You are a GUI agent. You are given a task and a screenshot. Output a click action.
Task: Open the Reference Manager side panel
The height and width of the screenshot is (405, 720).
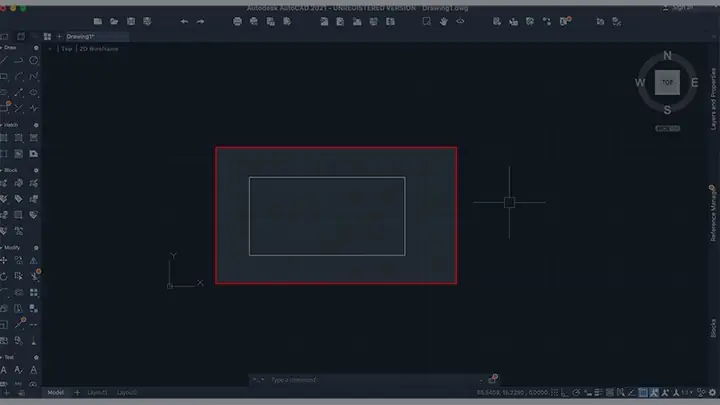[713, 214]
